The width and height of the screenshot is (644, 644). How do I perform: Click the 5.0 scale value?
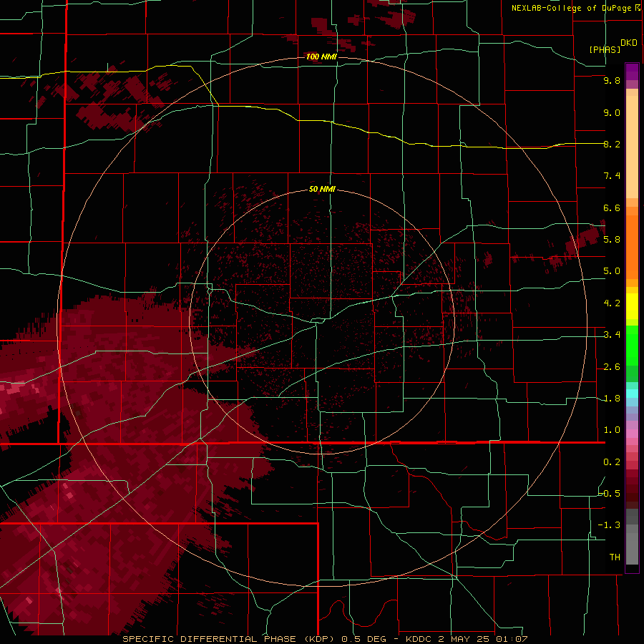pyautogui.click(x=612, y=271)
